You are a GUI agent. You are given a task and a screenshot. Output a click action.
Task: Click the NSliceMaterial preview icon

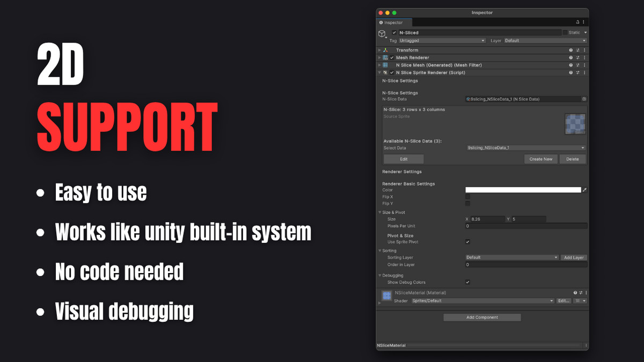click(x=386, y=295)
